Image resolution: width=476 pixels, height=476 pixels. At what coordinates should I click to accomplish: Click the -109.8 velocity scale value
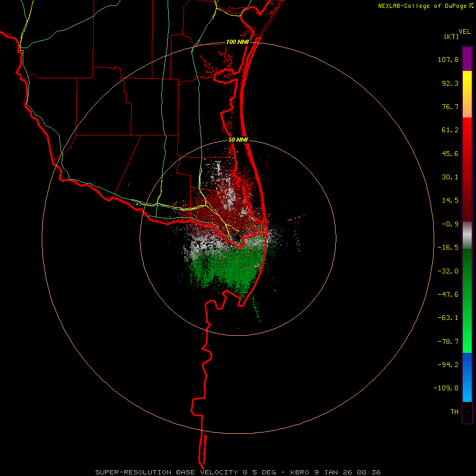pos(446,388)
